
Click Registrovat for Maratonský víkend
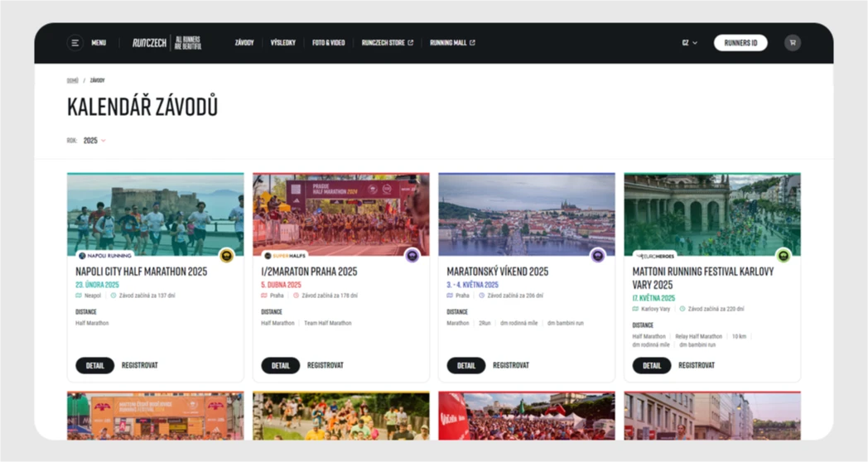[510, 365]
